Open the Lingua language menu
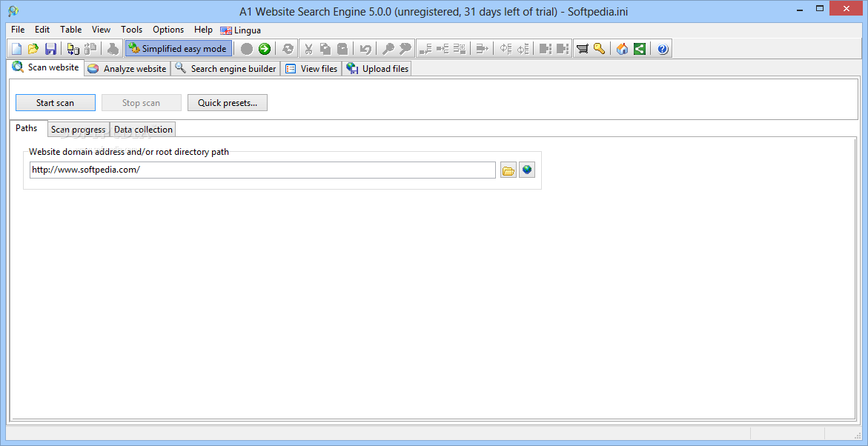Screen dimensions: 868x446 [x=240, y=30]
